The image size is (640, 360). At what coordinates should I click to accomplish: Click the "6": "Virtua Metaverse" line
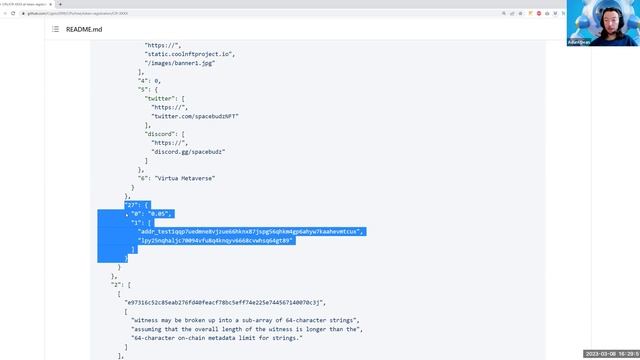pyautogui.click(x=176, y=178)
